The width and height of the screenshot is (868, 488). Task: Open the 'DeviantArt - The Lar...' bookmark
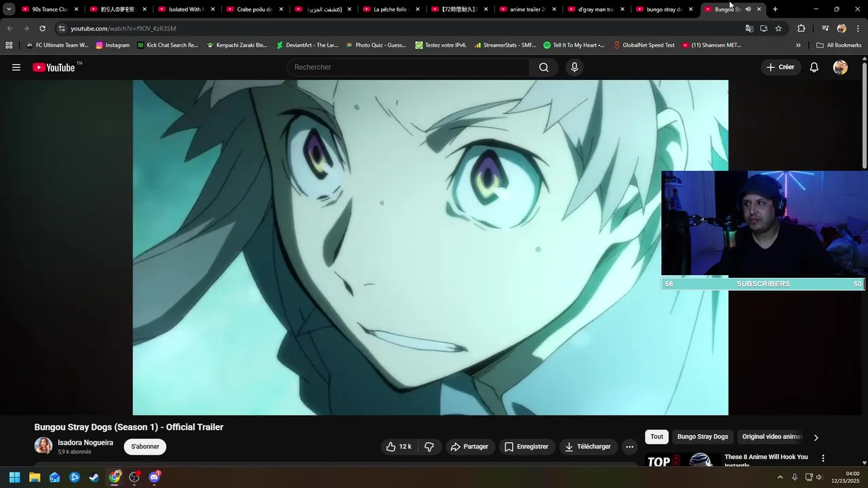[307, 45]
